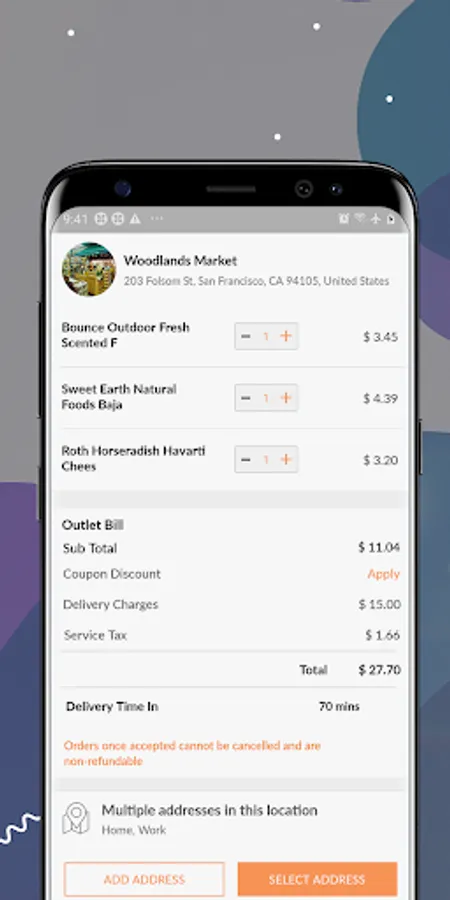Open the Woodlands Market store name
This screenshot has width=450, height=900.
coord(180,261)
